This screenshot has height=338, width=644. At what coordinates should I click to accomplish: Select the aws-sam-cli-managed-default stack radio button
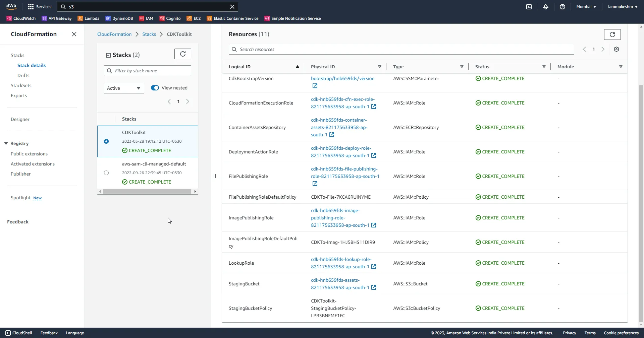106,173
